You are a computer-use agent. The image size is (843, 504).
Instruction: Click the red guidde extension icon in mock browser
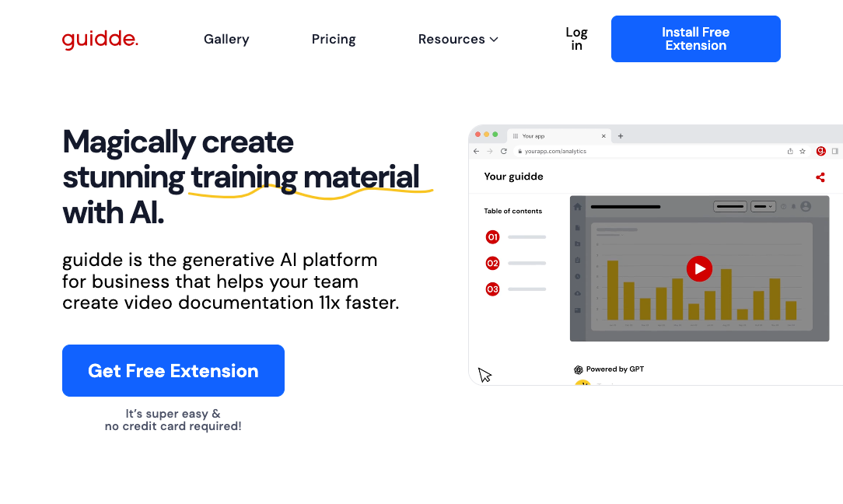820,151
